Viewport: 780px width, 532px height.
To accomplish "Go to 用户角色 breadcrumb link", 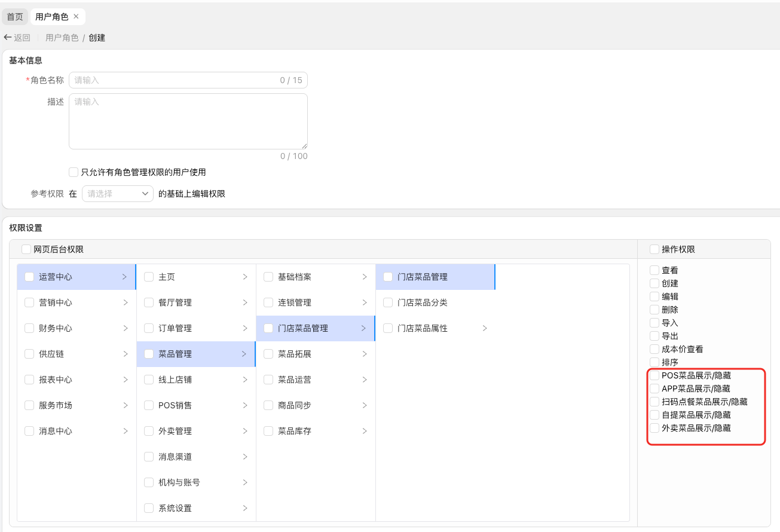I will coord(62,38).
